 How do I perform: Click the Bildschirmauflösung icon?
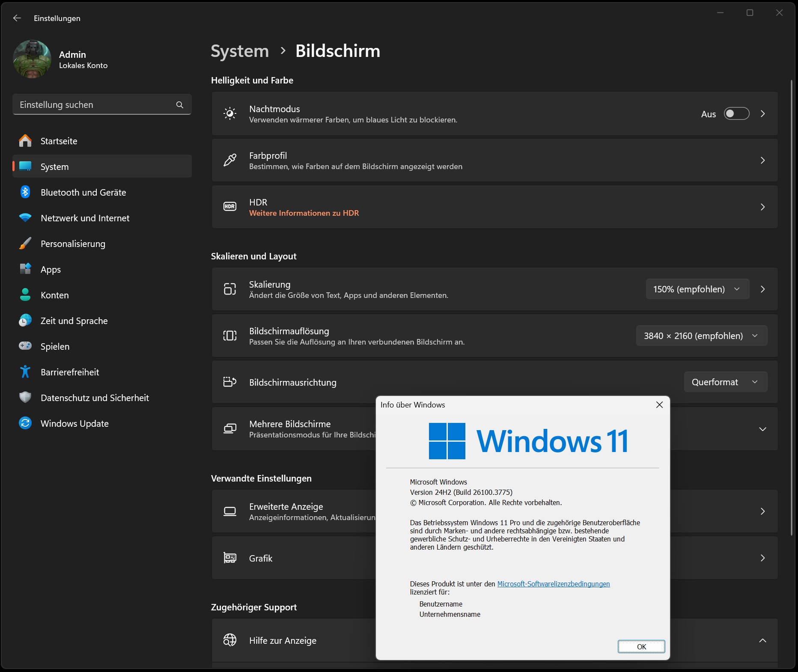click(230, 336)
